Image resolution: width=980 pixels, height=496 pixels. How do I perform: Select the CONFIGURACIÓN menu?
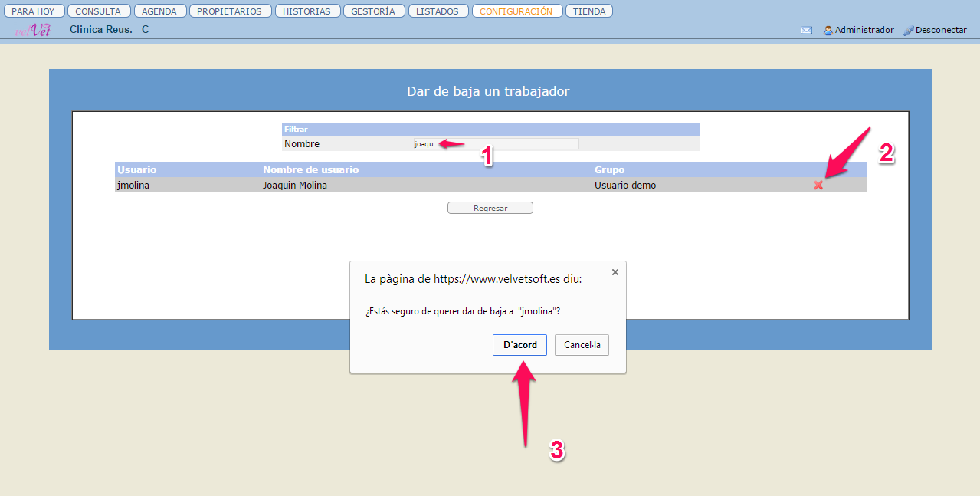516,11
